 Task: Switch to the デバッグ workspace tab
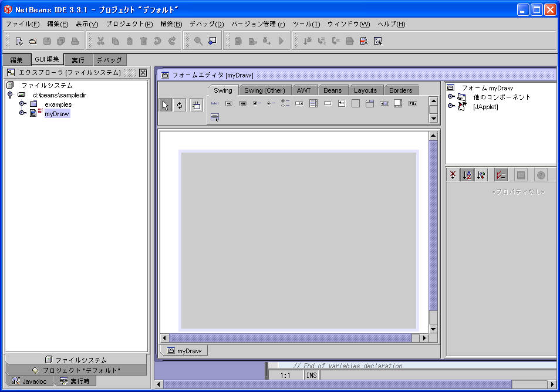[x=109, y=60]
